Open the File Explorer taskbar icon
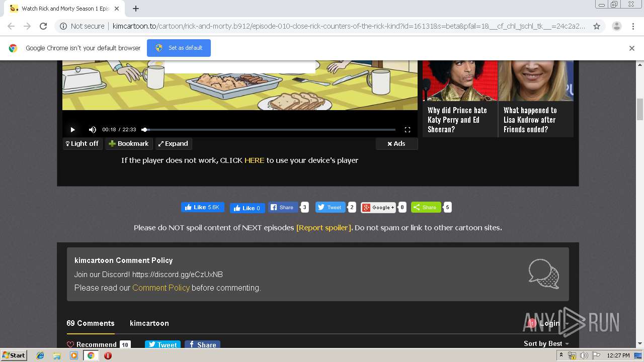The image size is (644, 362). coord(57,355)
